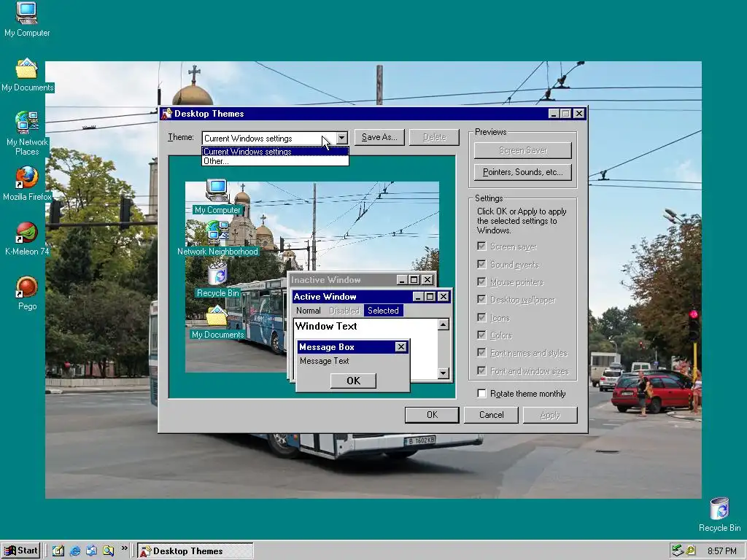
Task: Toggle Font and window sizes checkbox
Action: click(x=481, y=371)
